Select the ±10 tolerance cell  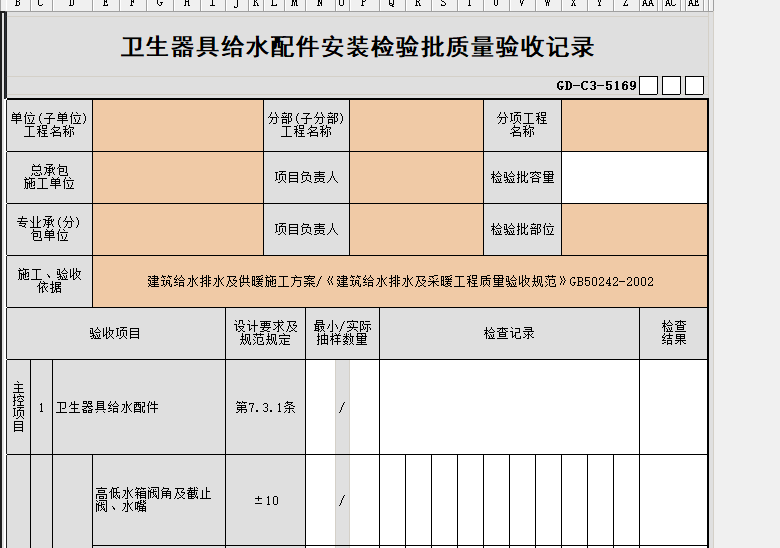tap(265, 500)
